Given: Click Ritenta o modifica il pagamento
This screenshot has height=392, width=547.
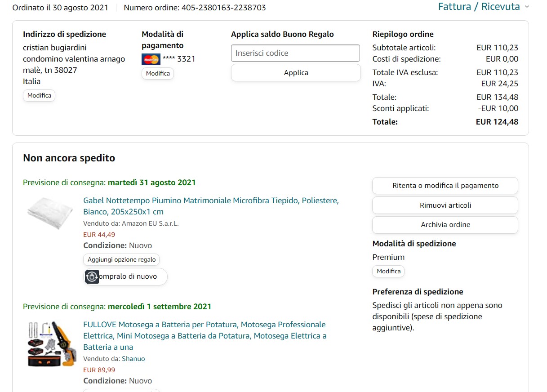Looking at the screenshot, I should [445, 186].
